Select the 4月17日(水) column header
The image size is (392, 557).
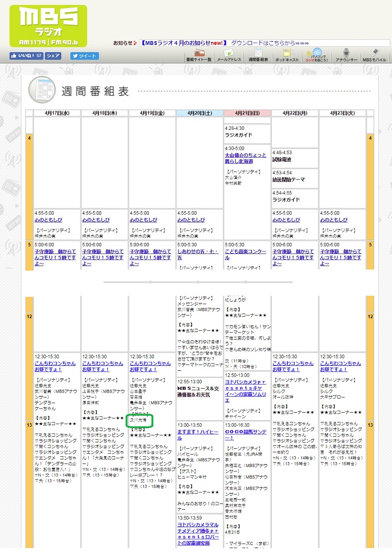tap(57, 113)
